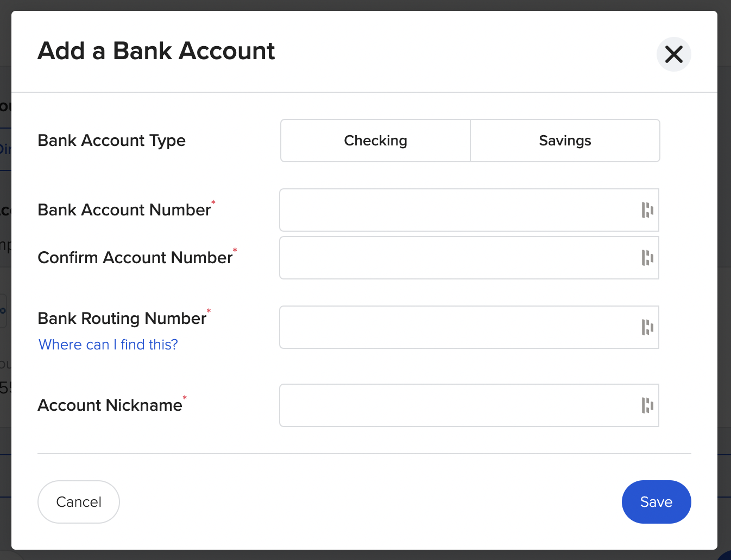Click the Bank Routing Number label
The image size is (731, 560).
click(x=122, y=318)
